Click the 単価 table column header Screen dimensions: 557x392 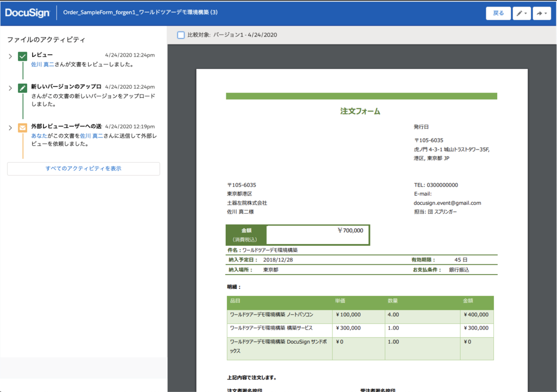click(341, 301)
